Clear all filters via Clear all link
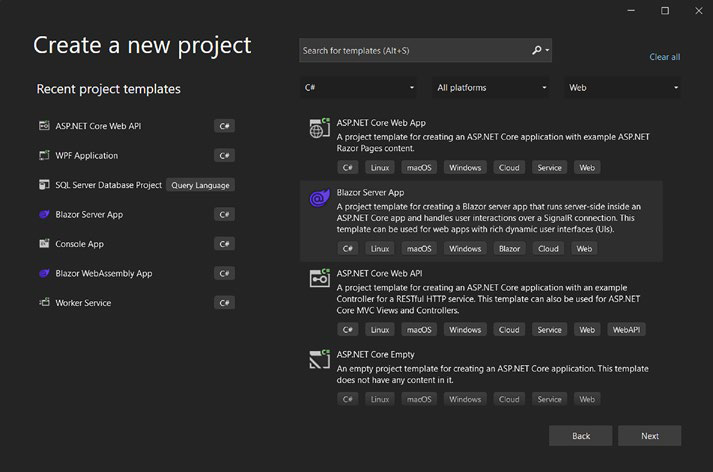This screenshot has height=472, width=713. click(x=664, y=57)
